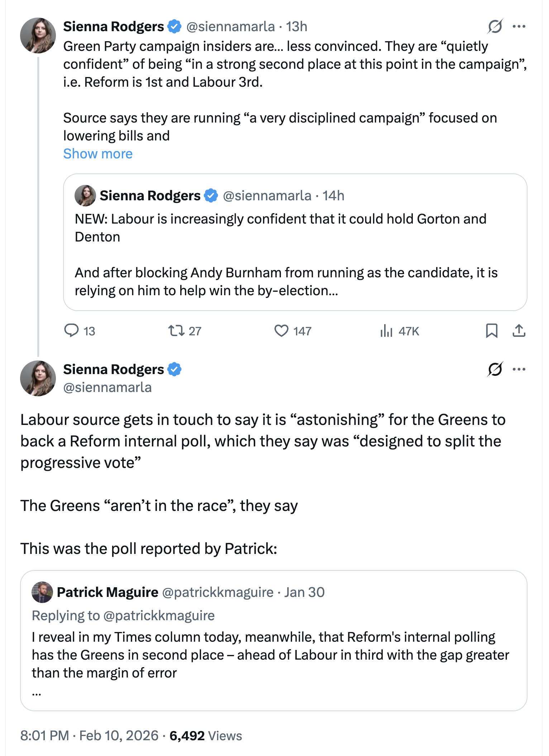549x756 pixels.
Task: Open view analytics showing 47K
Action: tap(387, 330)
